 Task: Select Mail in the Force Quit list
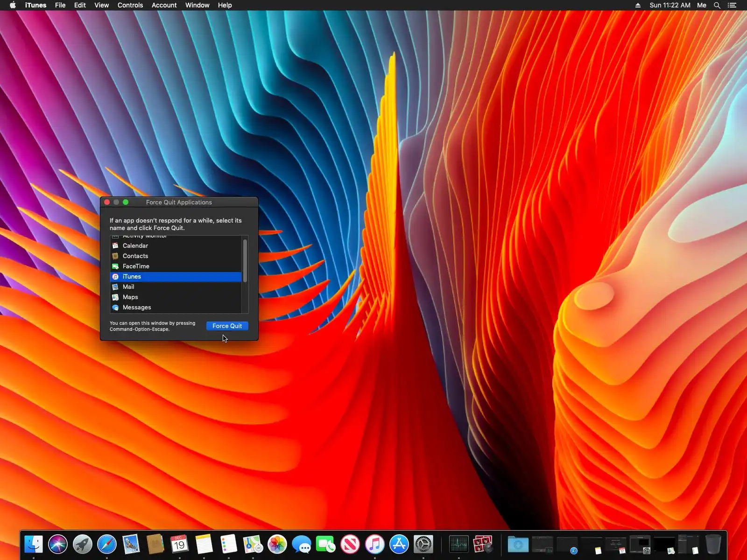(x=176, y=287)
